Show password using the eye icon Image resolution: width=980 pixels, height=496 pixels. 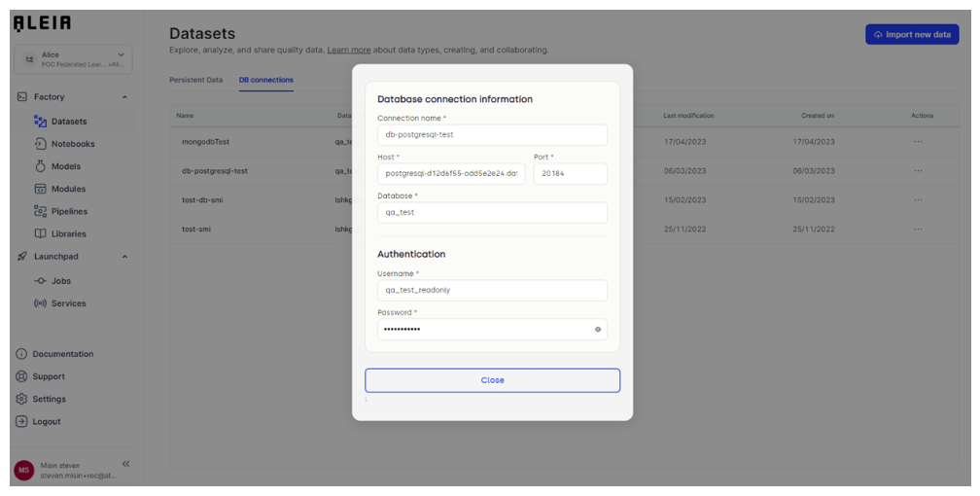[x=598, y=330]
